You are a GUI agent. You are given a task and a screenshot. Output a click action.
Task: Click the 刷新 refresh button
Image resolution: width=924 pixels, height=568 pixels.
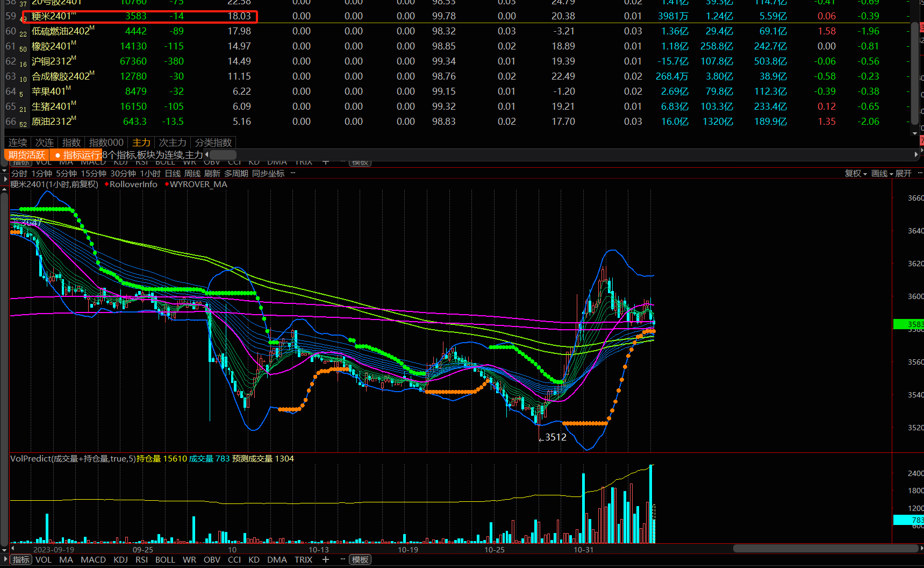click(x=212, y=173)
